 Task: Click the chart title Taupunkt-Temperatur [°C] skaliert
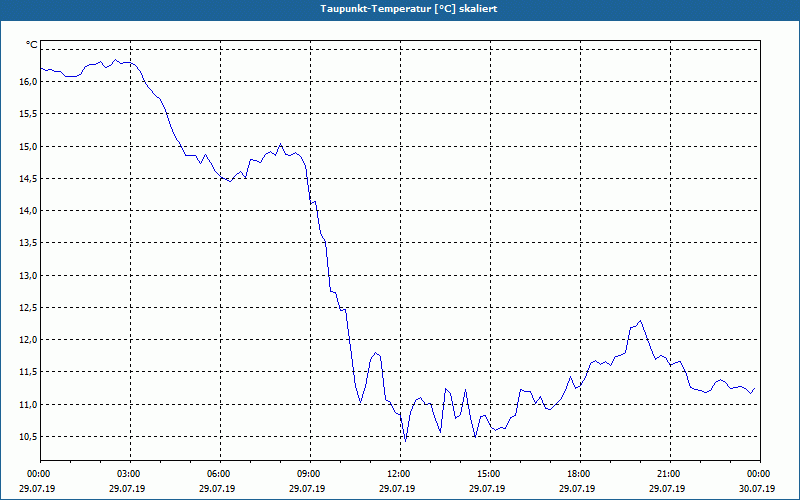tap(409, 9)
